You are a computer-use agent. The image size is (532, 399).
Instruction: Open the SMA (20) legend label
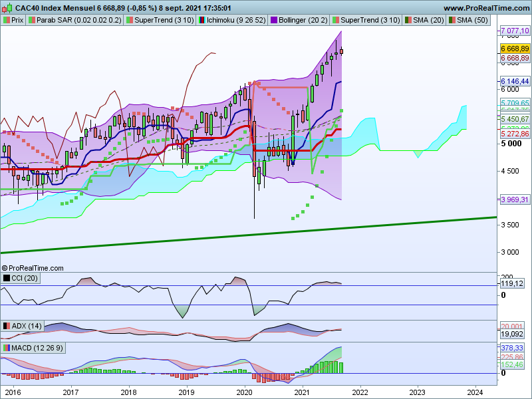pyautogui.click(x=424, y=20)
